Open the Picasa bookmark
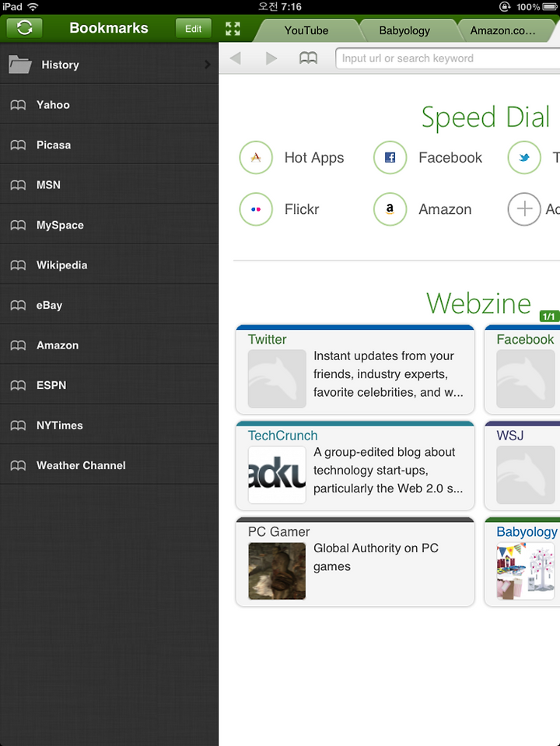 (x=109, y=145)
